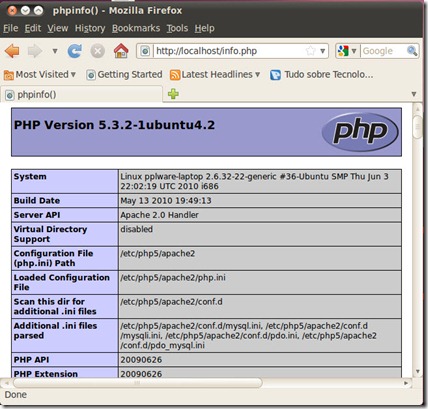Image resolution: width=428 pixels, height=409 pixels.
Task: Open the back/forward history dropdown arrow
Action: (55, 51)
